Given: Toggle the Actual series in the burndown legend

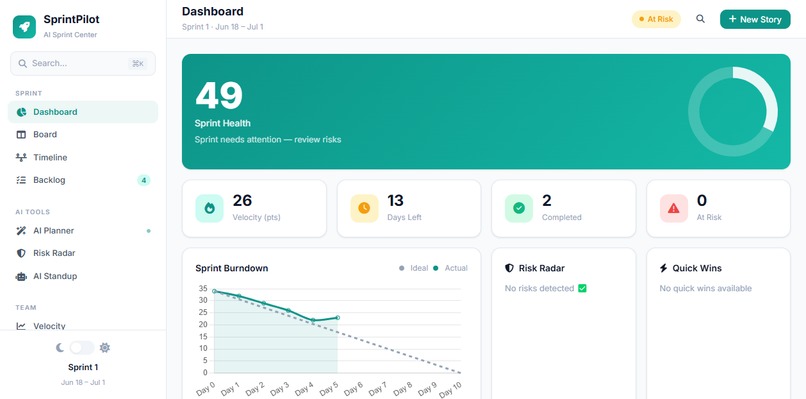Looking at the screenshot, I should (450, 268).
